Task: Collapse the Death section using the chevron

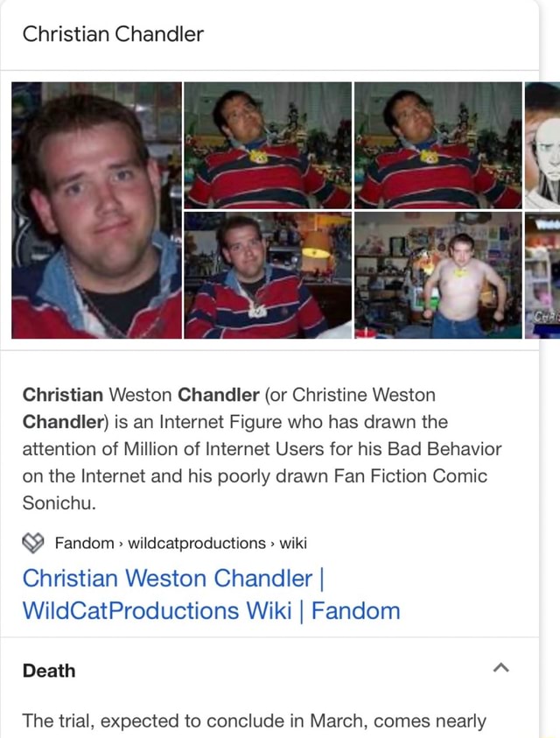Action: (500, 668)
